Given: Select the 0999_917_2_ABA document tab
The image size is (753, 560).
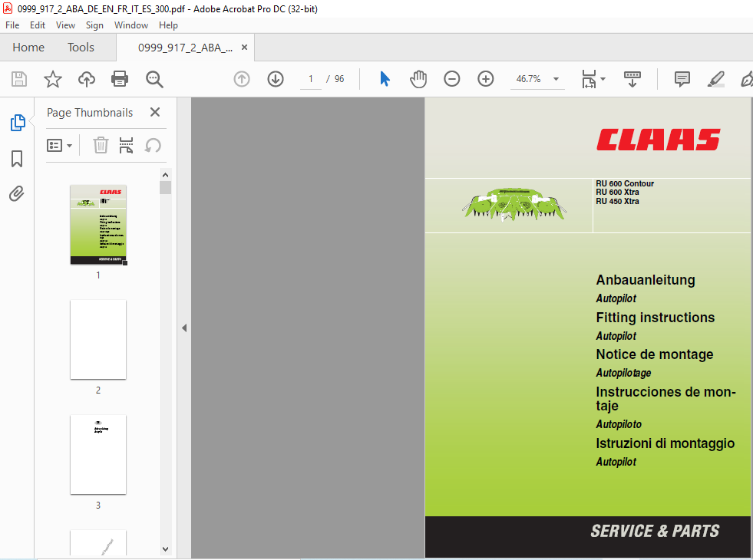Looking at the screenshot, I should 185,48.
